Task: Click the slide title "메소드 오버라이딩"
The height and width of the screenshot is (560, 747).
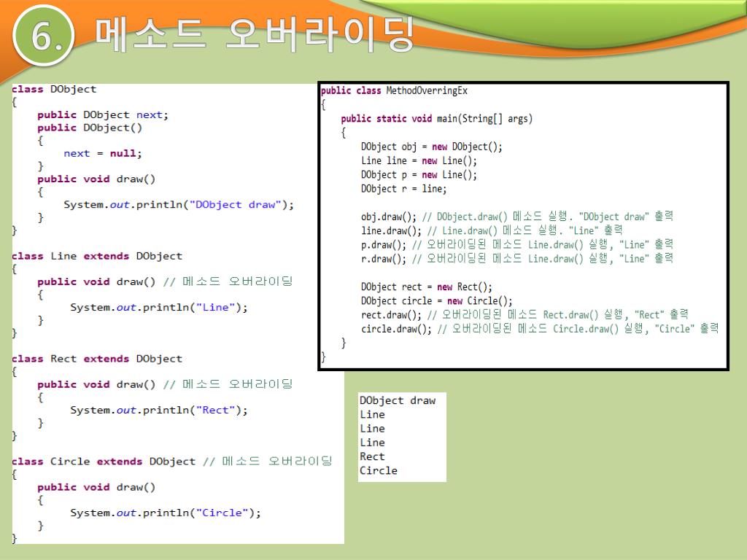Action: click(x=255, y=34)
